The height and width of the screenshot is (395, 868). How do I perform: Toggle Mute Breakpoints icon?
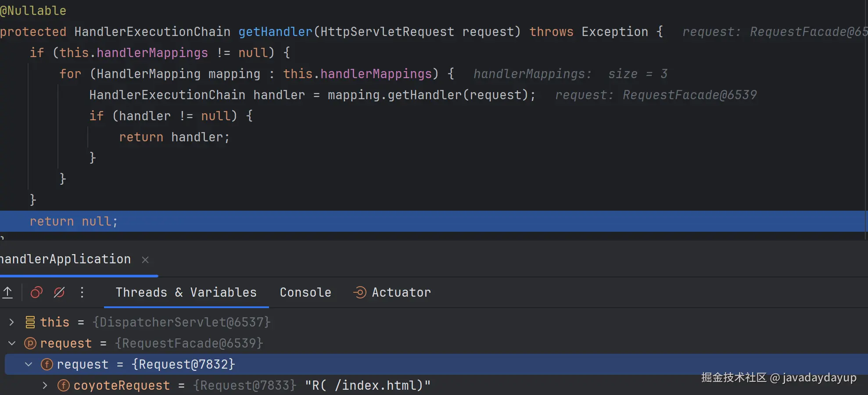59,292
